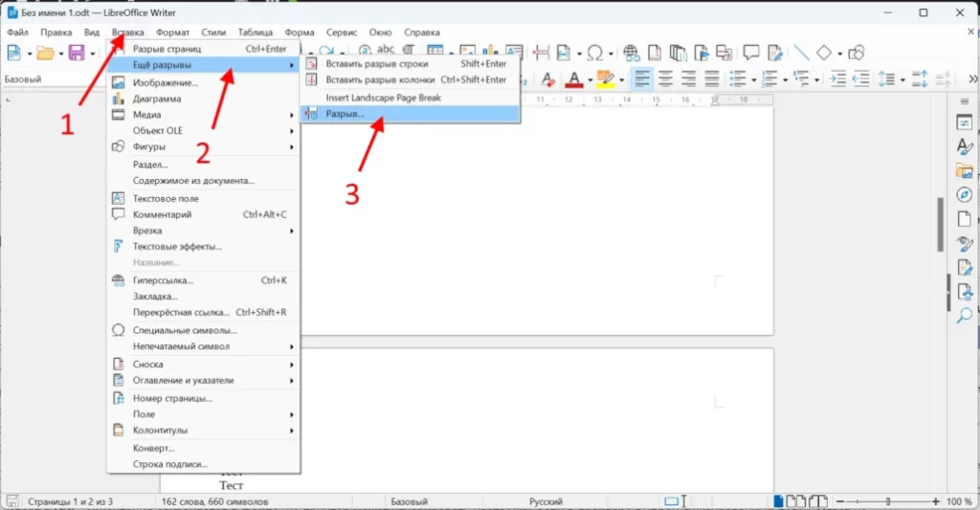Open the Формат menu
980x510 pixels.
(x=172, y=33)
